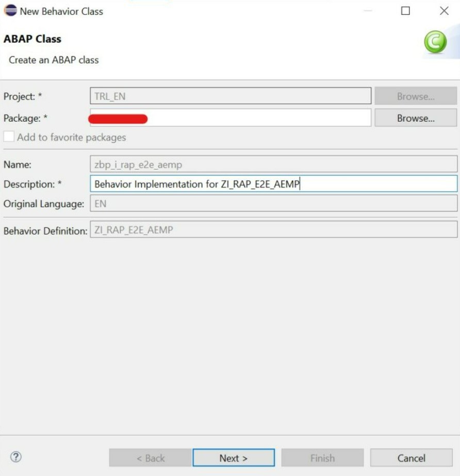The height and width of the screenshot is (476, 460).
Task: Click the ABAP Class heading text
Action: pos(32,39)
